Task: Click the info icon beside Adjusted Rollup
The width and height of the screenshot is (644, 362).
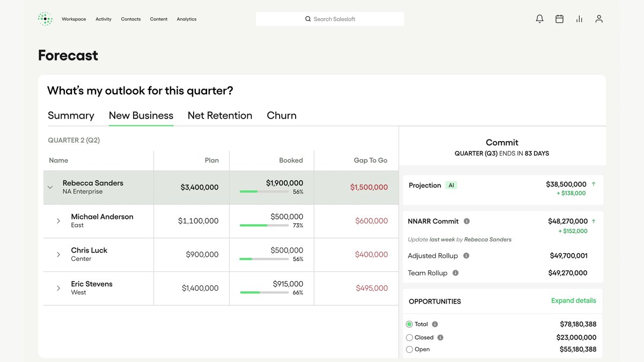Action: click(x=466, y=256)
